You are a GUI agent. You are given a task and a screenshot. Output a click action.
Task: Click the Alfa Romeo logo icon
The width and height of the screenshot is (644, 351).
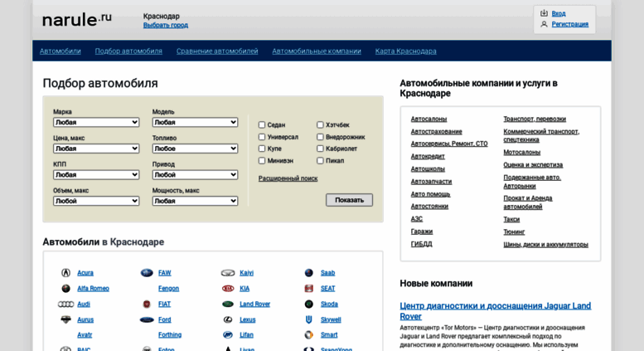point(65,289)
